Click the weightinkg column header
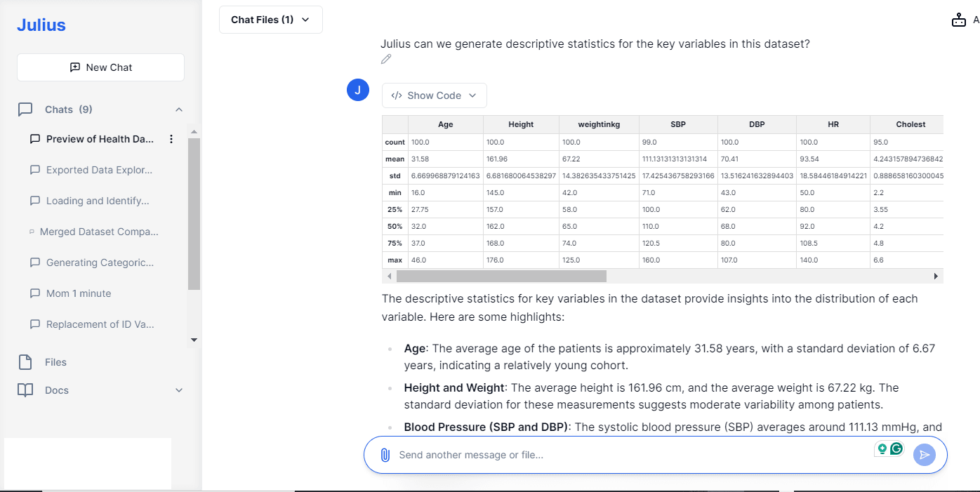The height and width of the screenshot is (492, 980). [x=599, y=124]
